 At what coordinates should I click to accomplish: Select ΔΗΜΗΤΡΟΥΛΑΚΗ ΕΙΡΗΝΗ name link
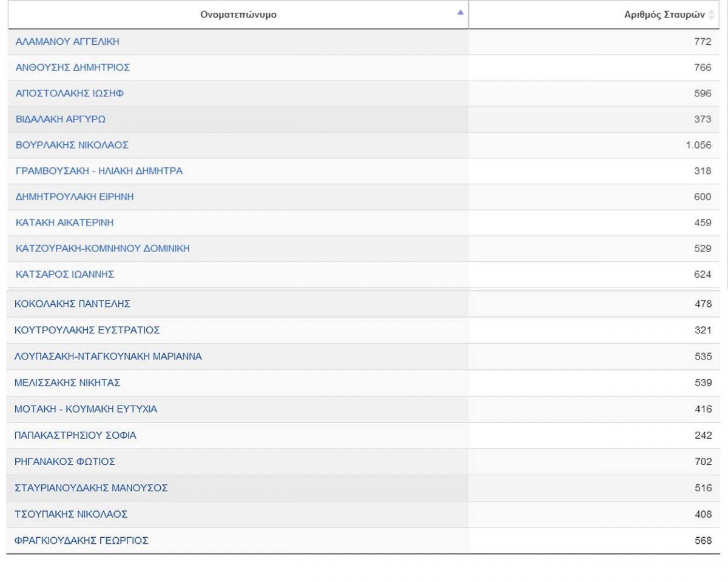[75, 197]
